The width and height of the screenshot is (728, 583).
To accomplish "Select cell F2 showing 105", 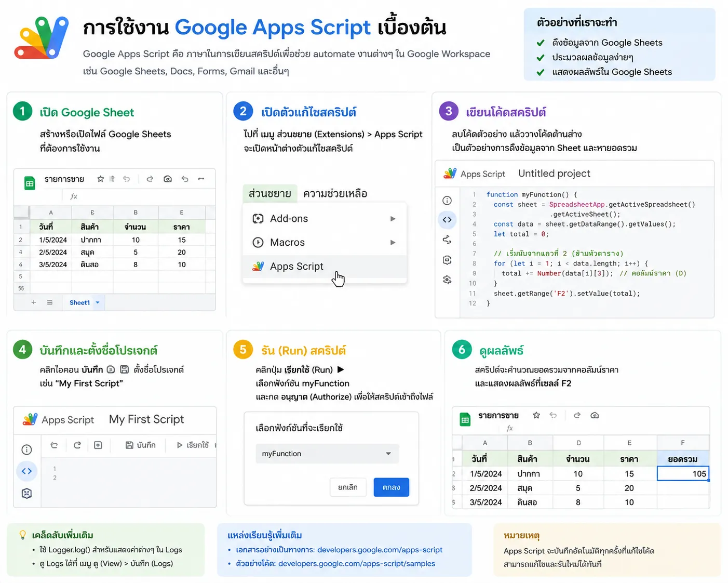I will (x=683, y=474).
